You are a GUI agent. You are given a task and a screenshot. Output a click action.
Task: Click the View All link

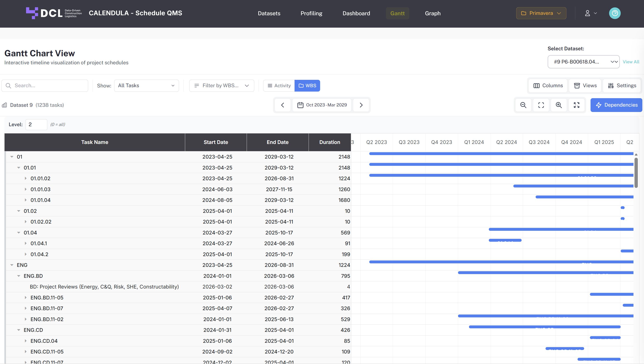[x=631, y=62]
